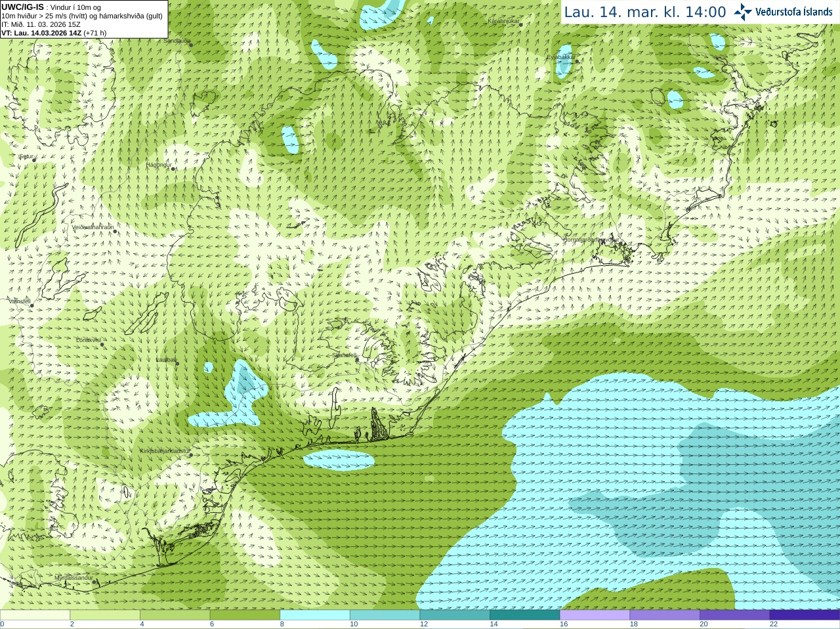Screen dimensions: 840x629
Task: Click the Setur station label
Action: (x=26, y=157)
